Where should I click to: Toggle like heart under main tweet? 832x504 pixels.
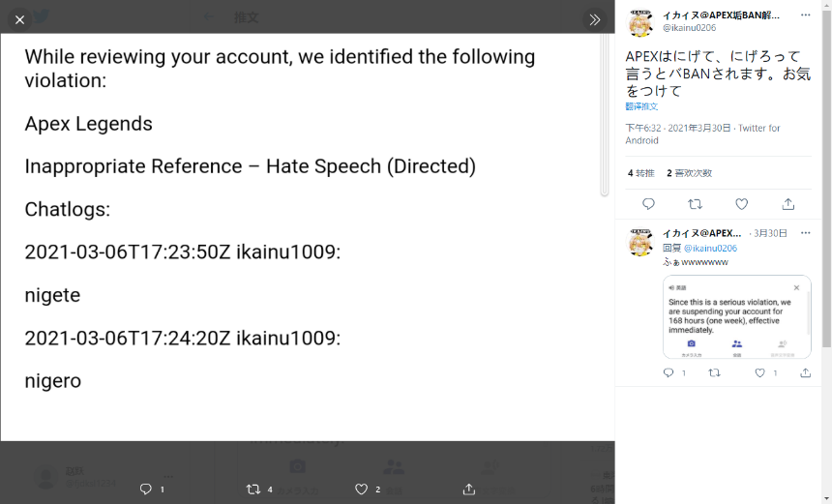[741, 204]
